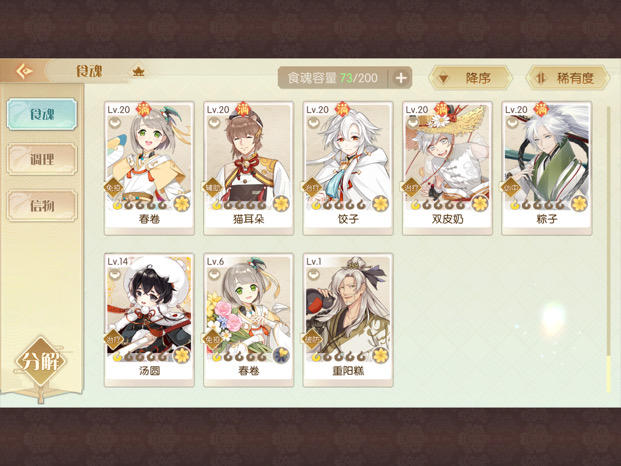Screen dimensions: 621x466
Task: Click the vertical scrollbar on the right
Action: [x=609, y=249]
